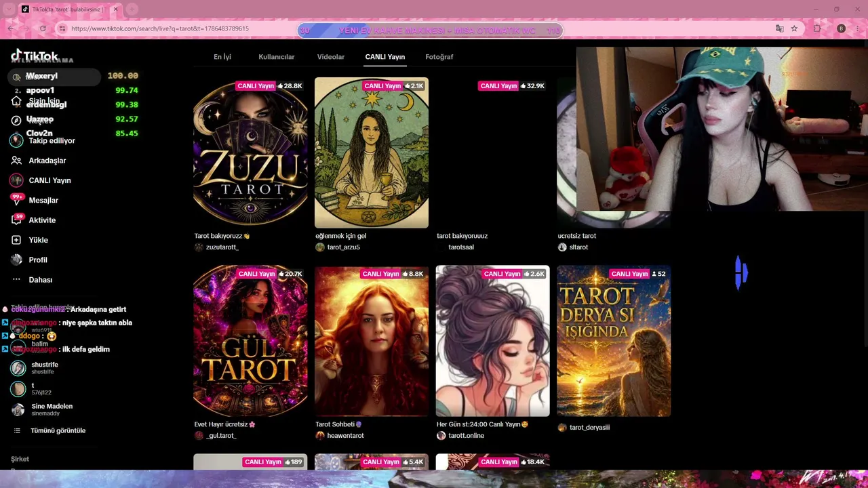Image resolution: width=868 pixels, height=488 pixels.
Task: Click the Sizin İçin home icon
Action: [x=16, y=101]
